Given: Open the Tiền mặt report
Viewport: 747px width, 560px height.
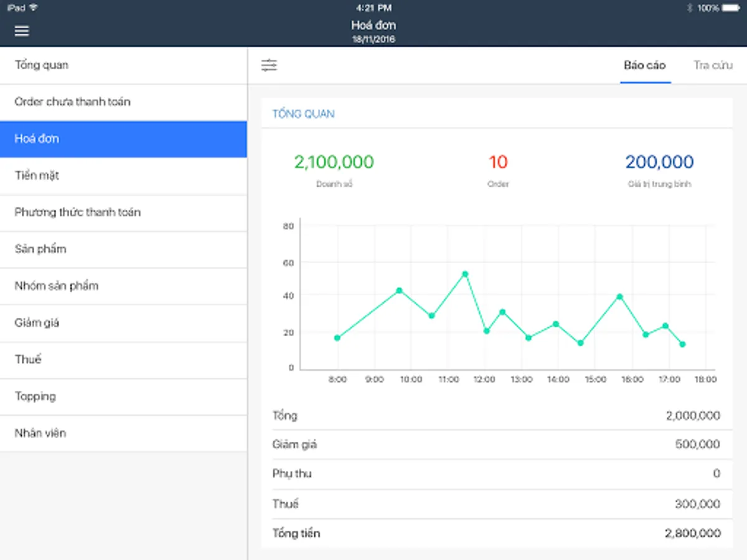Looking at the screenshot, I should click(123, 175).
